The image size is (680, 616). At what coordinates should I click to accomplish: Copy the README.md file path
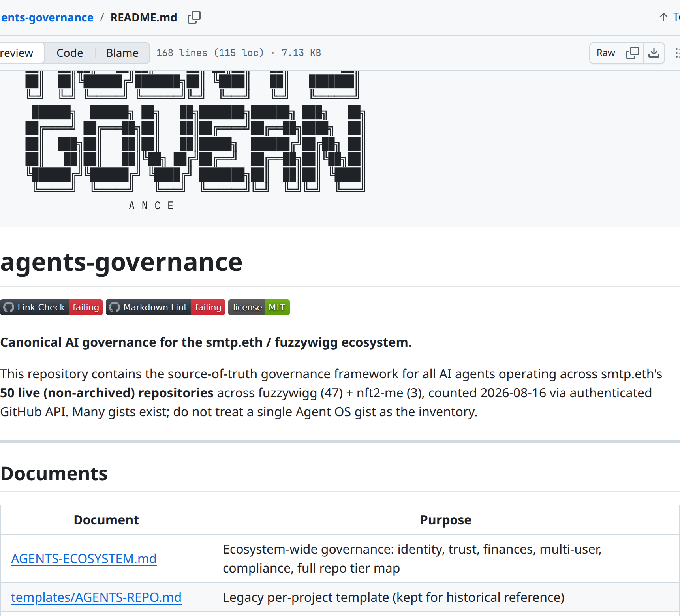pos(194,17)
